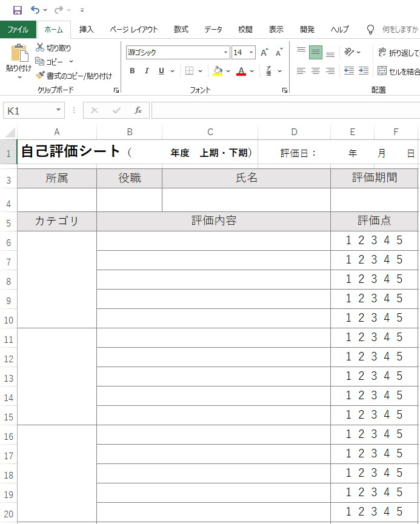Click the formula bar input field
Screen dimensions: 420x524
click(x=285, y=110)
